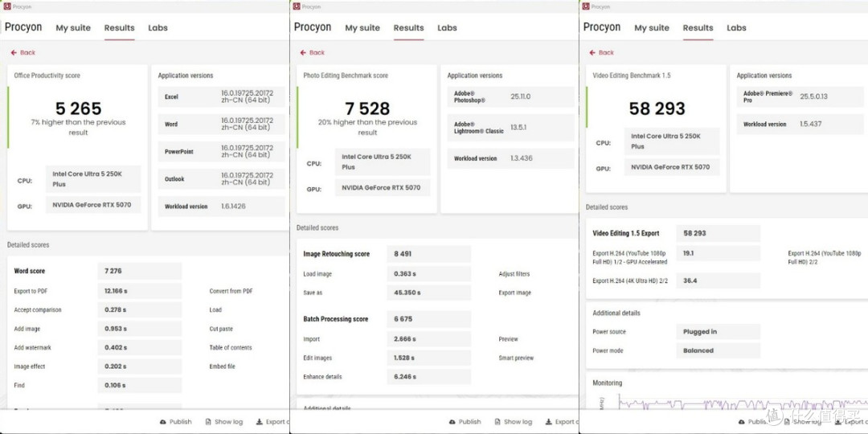The image size is (868, 434).
Task: Open Labs tab in Photo Editing window
Action: tap(447, 27)
